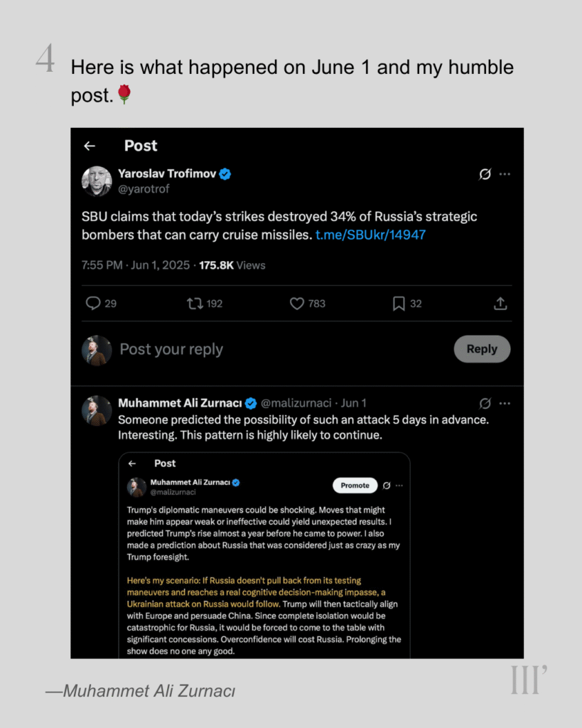Screen dimensions: 582x728
Task: Click the back arrow in quoted post
Action: pos(132,464)
